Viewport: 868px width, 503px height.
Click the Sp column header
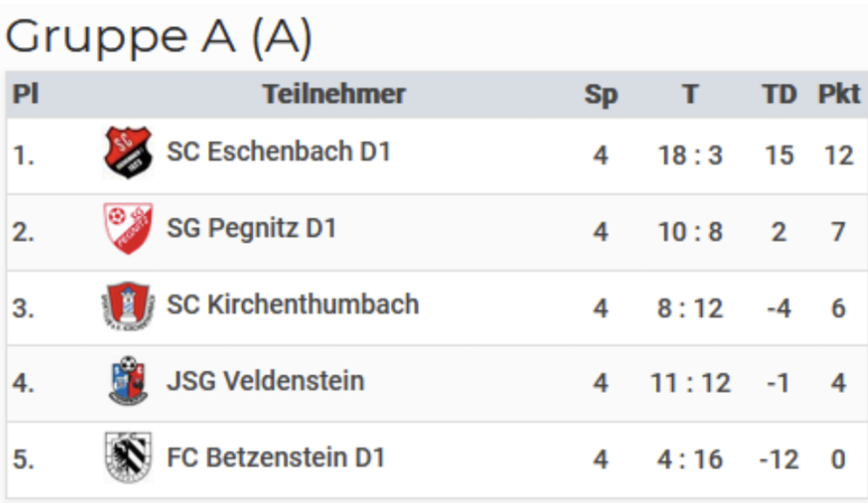[x=601, y=94]
